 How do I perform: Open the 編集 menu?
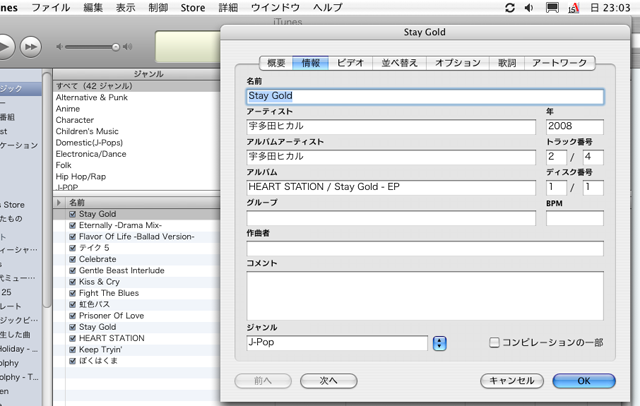(x=93, y=7)
